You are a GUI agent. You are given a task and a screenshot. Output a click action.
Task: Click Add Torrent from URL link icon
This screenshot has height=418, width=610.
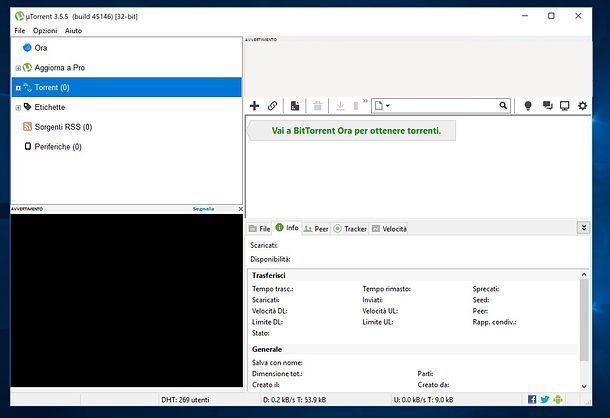click(x=272, y=105)
